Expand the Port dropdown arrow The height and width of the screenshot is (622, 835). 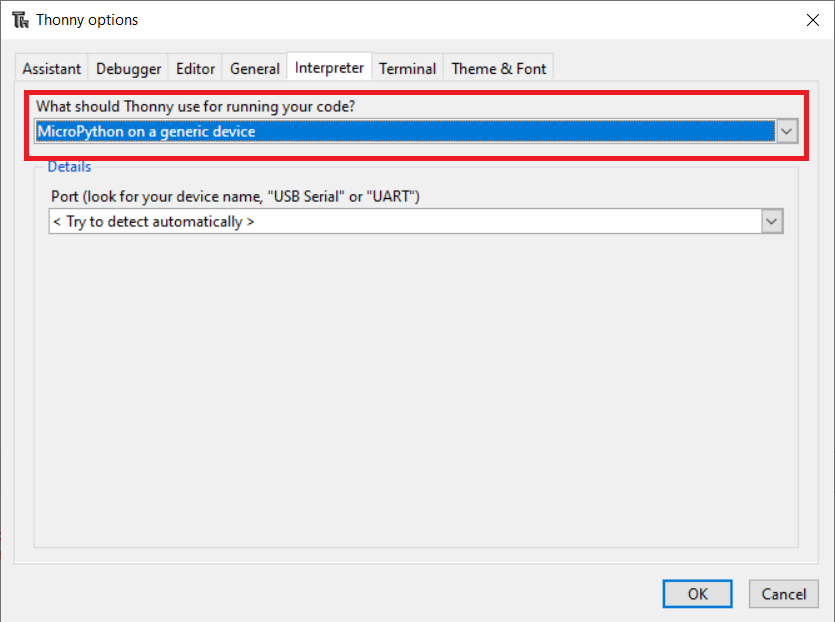click(x=772, y=222)
